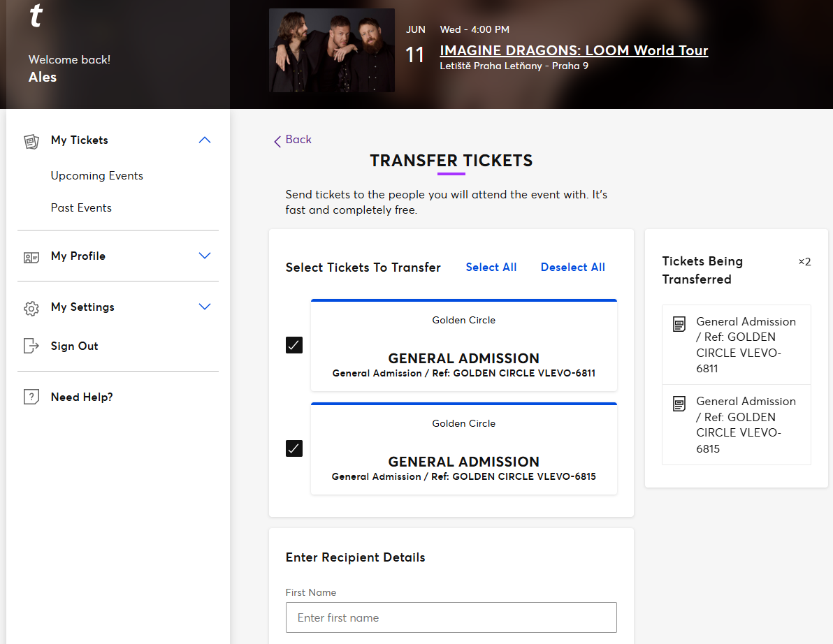Click the 'Tickets Being Transferred' heading

pos(702,270)
